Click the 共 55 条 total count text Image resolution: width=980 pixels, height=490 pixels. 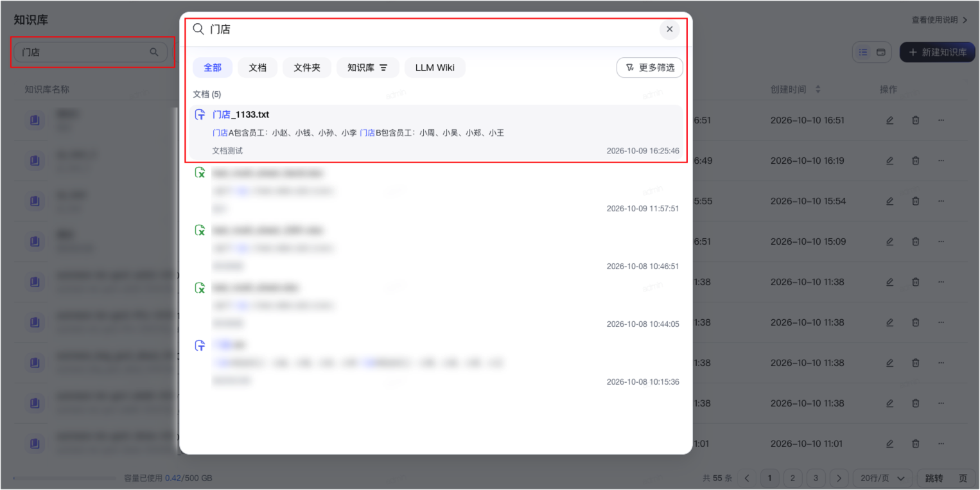point(717,478)
